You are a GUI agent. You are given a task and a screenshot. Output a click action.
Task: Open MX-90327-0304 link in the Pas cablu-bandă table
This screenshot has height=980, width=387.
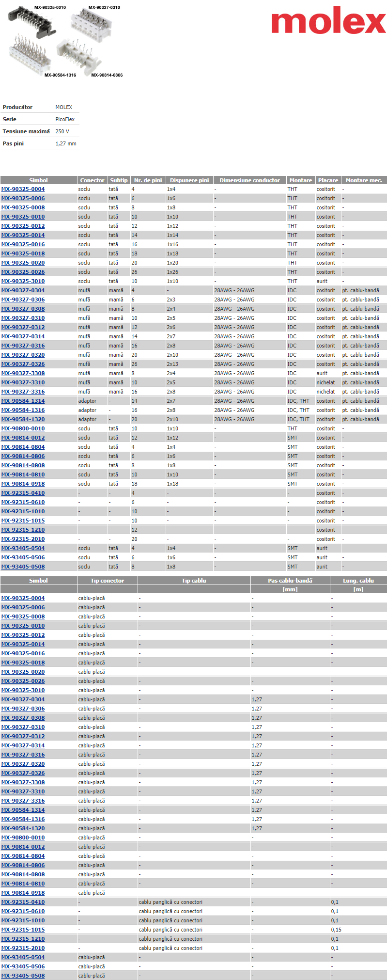click(23, 699)
